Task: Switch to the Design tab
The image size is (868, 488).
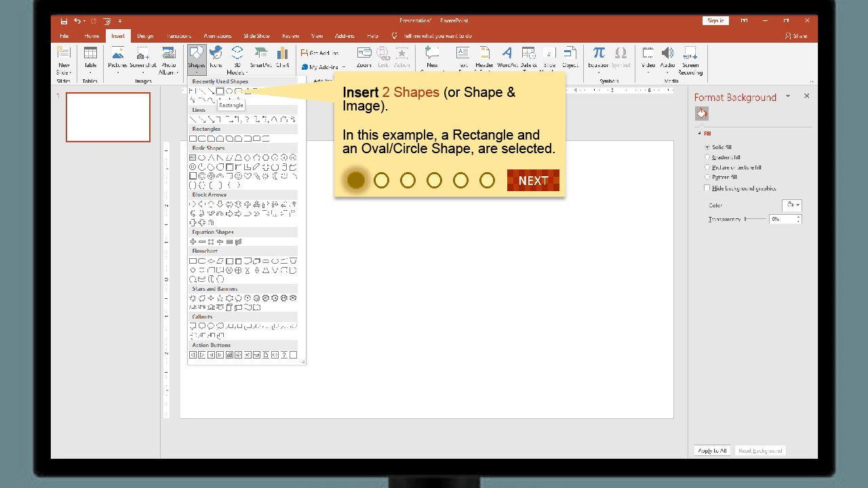Action: [x=145, y=36]
